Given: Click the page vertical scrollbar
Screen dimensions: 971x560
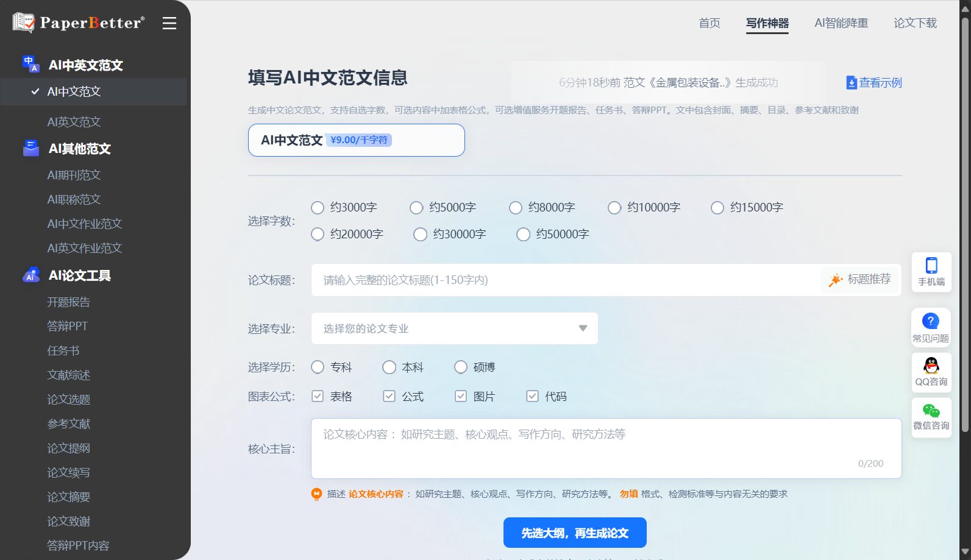Looking at the screenshot, I should tap(965, 225).
